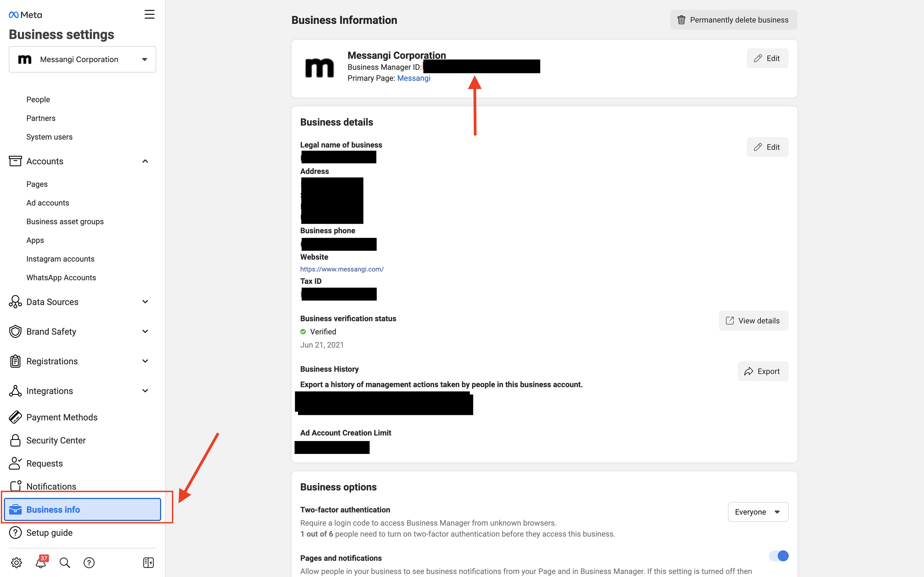Viewport: 924px width, 577px height.
Task: Click the Payment Methods sidebar icon
Action: (15, 417)
